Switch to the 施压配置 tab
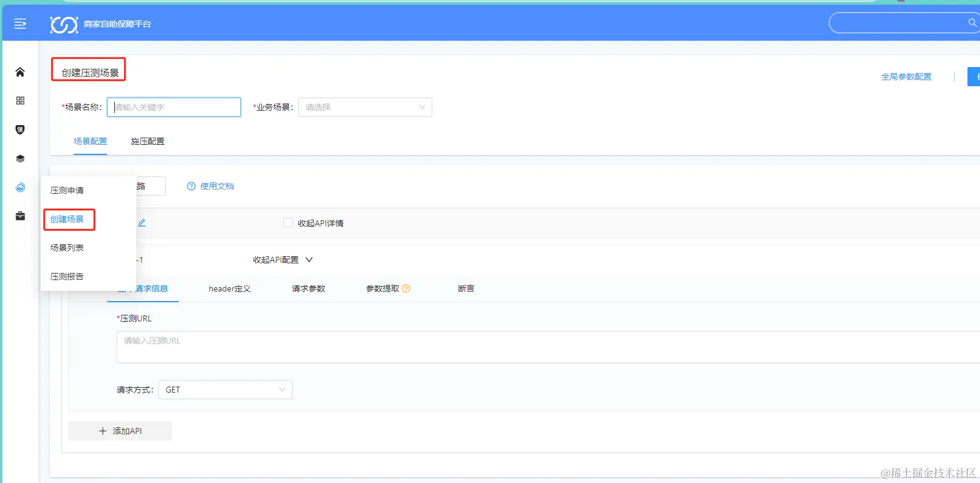980x483 pixels. [148, 141]
